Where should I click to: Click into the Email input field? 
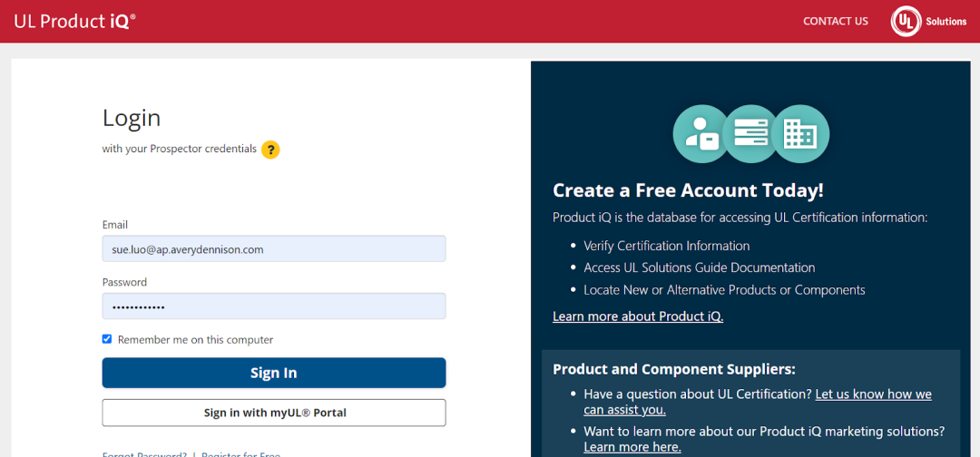[274, 248]
